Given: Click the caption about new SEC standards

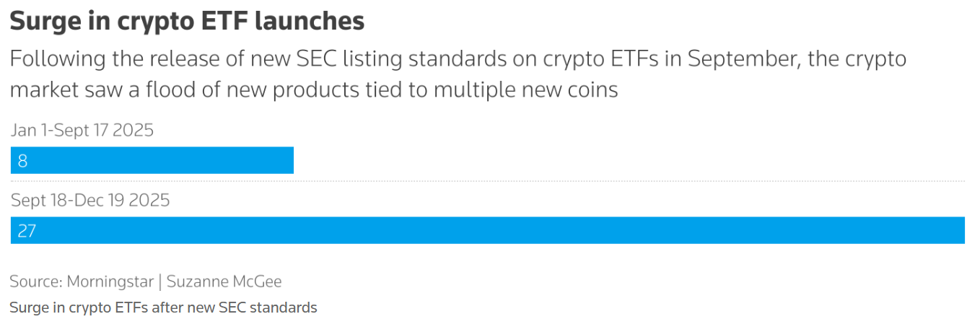Looking at the screenshot, I should click(x=163, y=308).
